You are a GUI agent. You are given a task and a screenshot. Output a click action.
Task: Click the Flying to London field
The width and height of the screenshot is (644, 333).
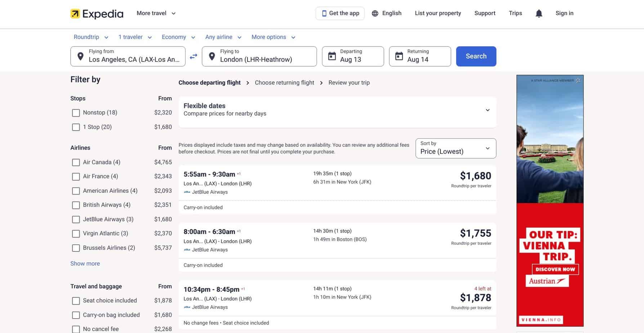tap(259, 56)
